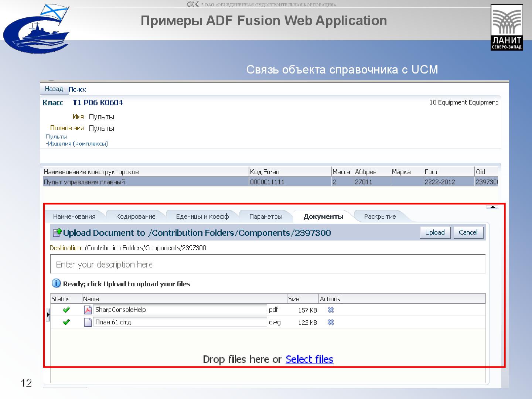Click the Cancel button
This screenshot has height=399, width=532.
[468, 232]
